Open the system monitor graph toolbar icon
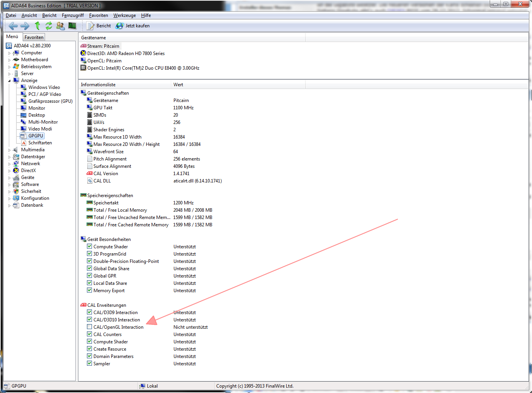The image size is (532, 393). 72,26
